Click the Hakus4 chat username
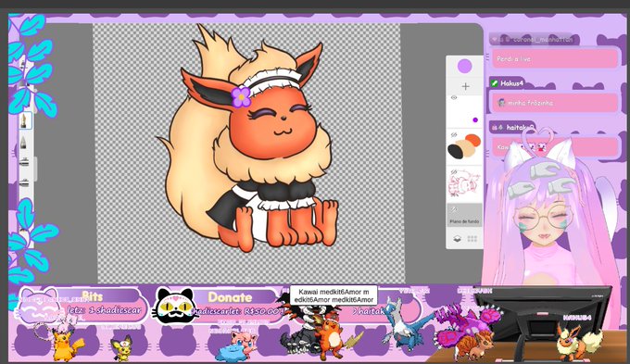 [x=511, y=83]
